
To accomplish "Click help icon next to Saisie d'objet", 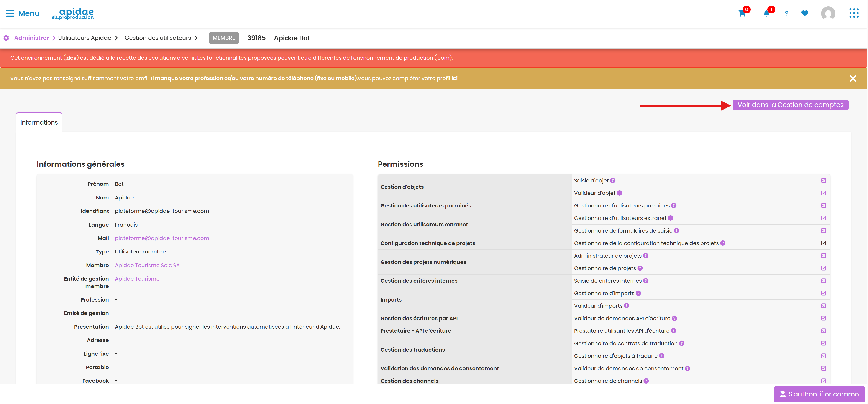I will (613, 181).
